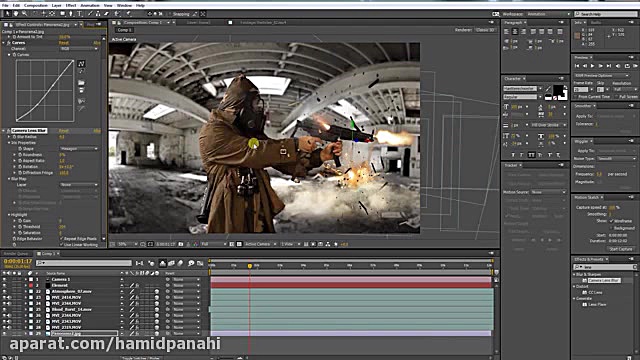Open the Window menu
The image size is (640, 360).
tap(124, 6)
